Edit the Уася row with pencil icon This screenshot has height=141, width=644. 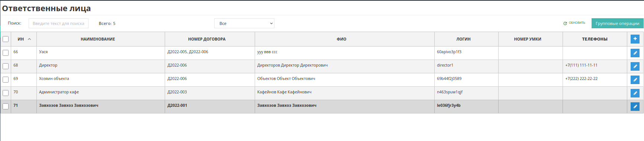pos(635,53)
